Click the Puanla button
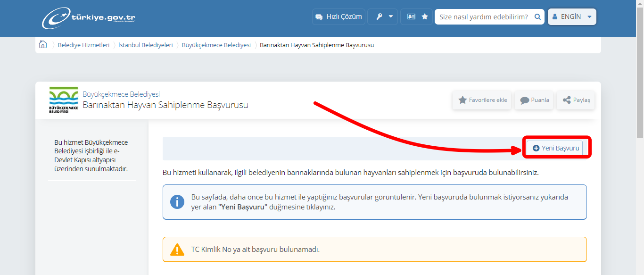This screenshot has width=644, height=275. click(x=534, y=100)
